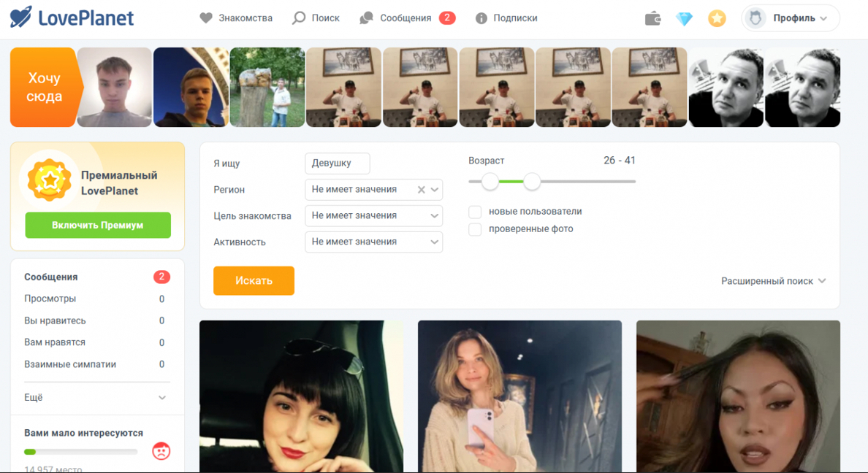The width and height of the screenshot is (868, 473).
Task: Open Подписки menu item
Action: click(506, 18)
